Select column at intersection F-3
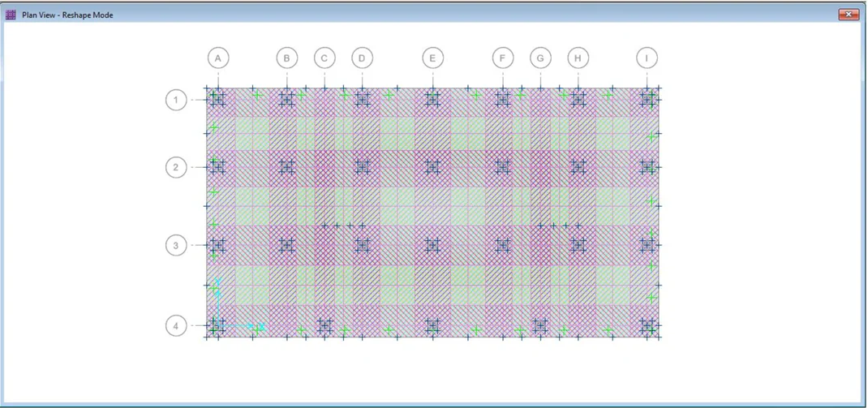 click(x=503, y=245)
